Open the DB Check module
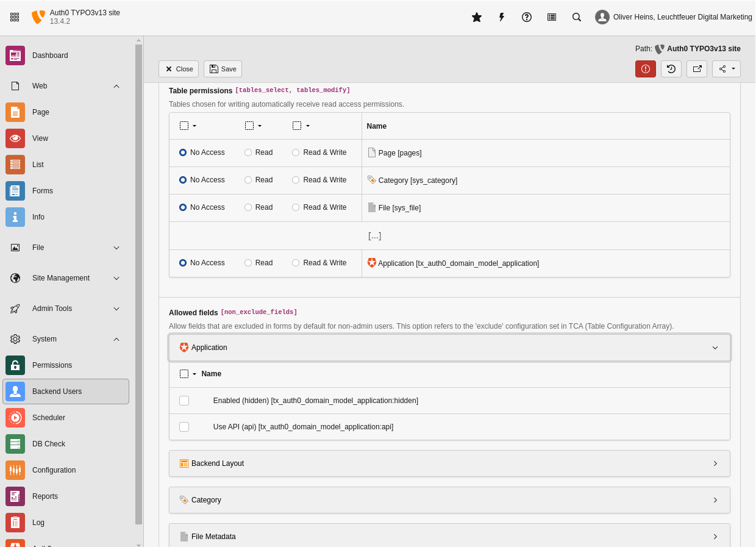Viewport: 756px width, 547px height. tap(66, 444)
